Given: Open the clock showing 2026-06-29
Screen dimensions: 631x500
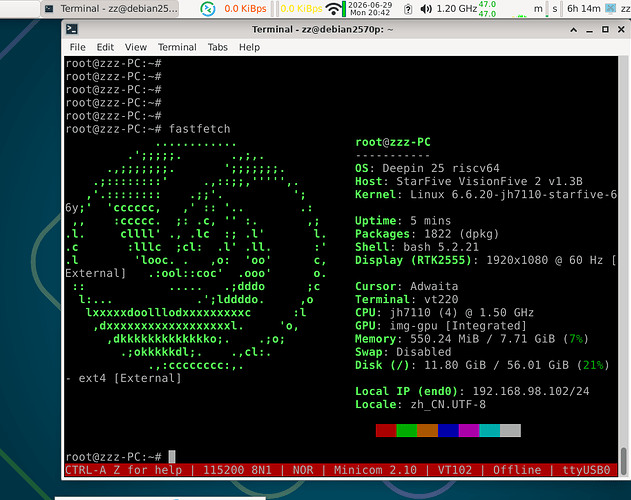Looking at the screenshot, I should point(370,8).
